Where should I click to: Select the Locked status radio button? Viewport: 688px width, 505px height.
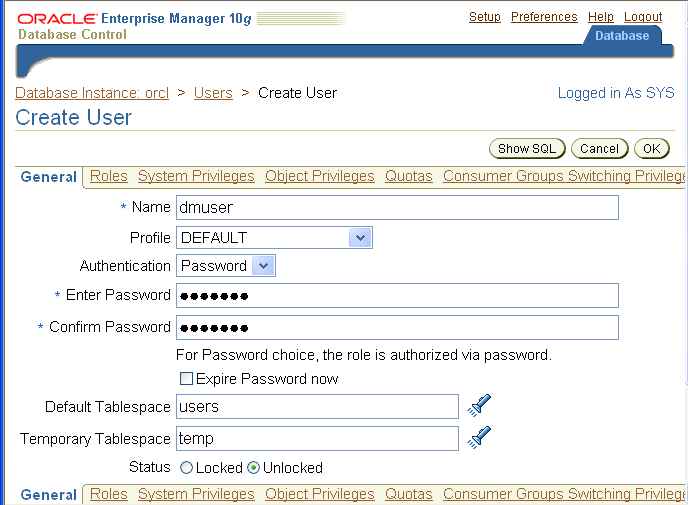click(x=186, y=468)
